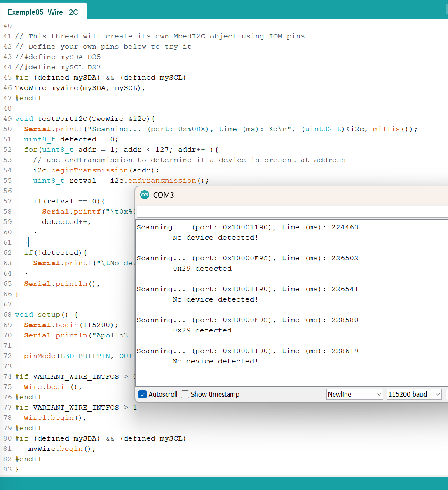Click line number 68 beside void setup
The image size is (448, 490).
coord(7,315)
